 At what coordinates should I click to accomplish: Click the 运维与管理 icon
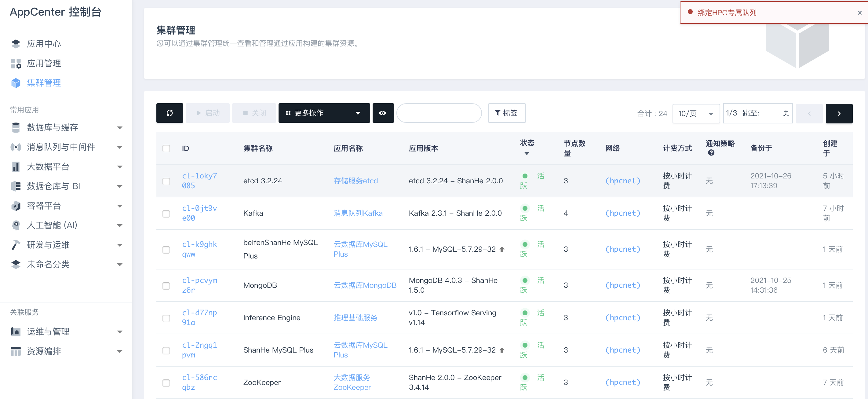[16, 331]
